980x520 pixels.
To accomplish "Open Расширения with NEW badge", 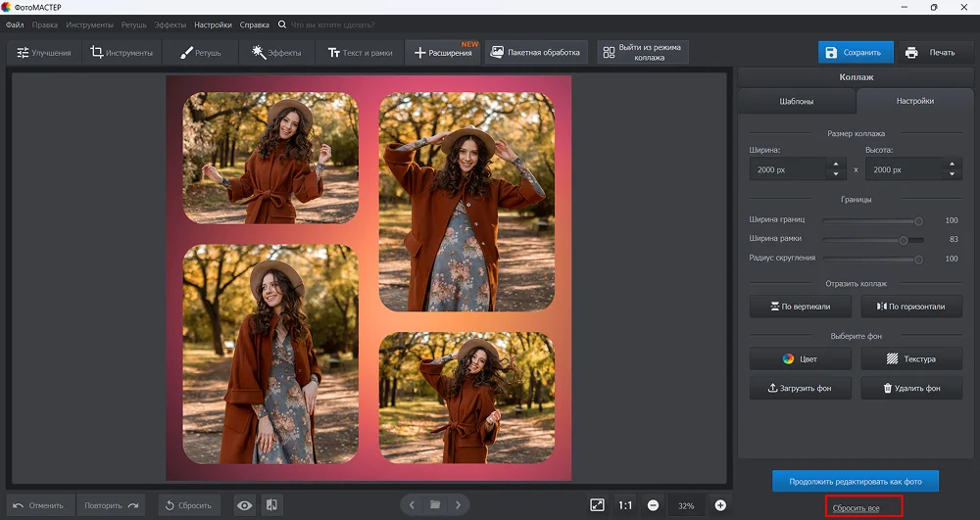I will (x=443, y=53).
